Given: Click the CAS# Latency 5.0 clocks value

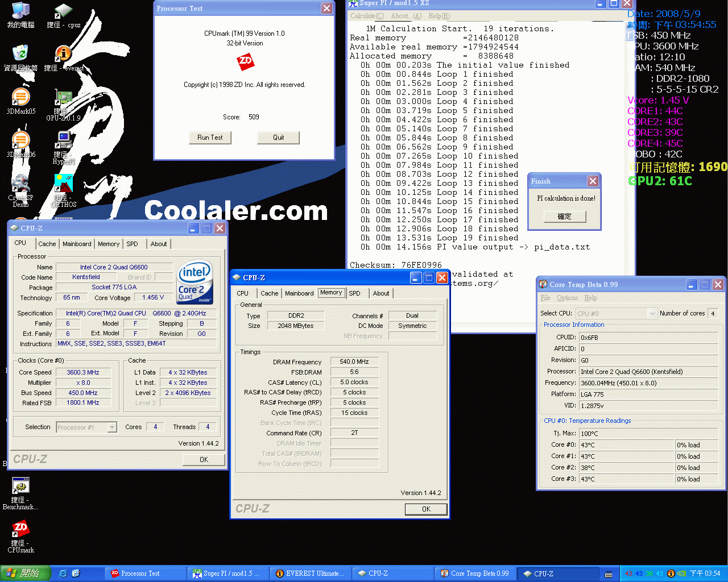Looking at the screenshot, I should [x=354, y=382].
